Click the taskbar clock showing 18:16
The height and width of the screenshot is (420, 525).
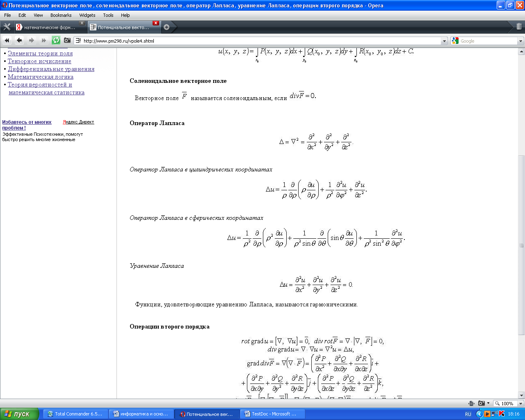tap(514, 414)
